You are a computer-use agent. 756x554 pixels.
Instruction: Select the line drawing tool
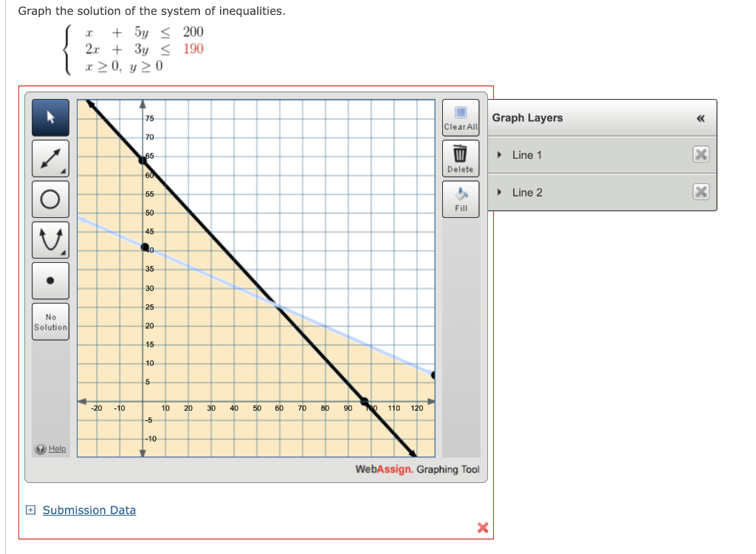[x=50, y=157]
